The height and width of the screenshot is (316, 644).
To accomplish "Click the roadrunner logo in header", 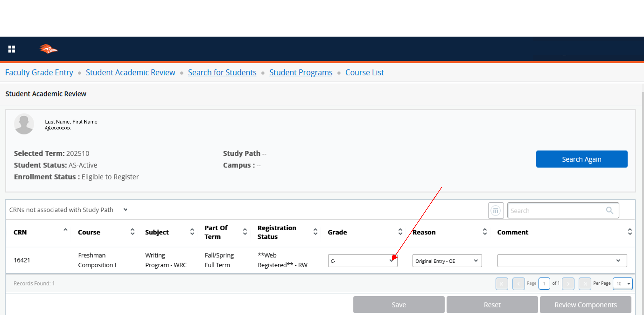I will [x=48, y=49].
